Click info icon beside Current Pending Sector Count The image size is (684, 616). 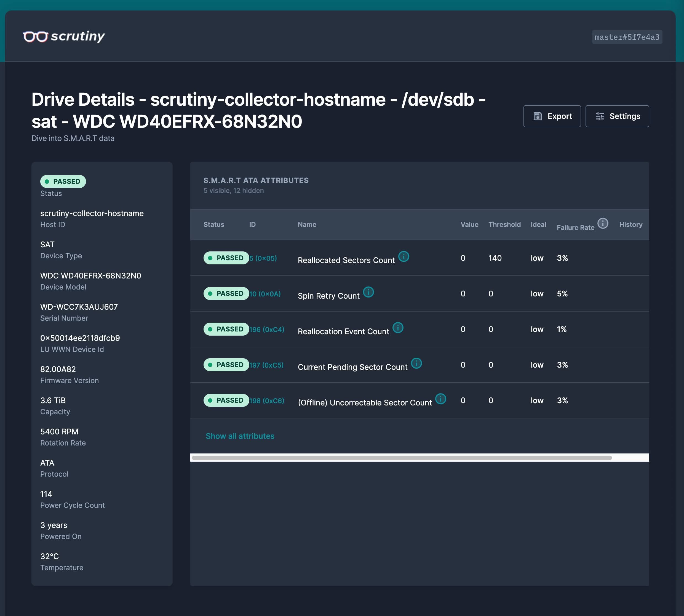tap(416, 363)
